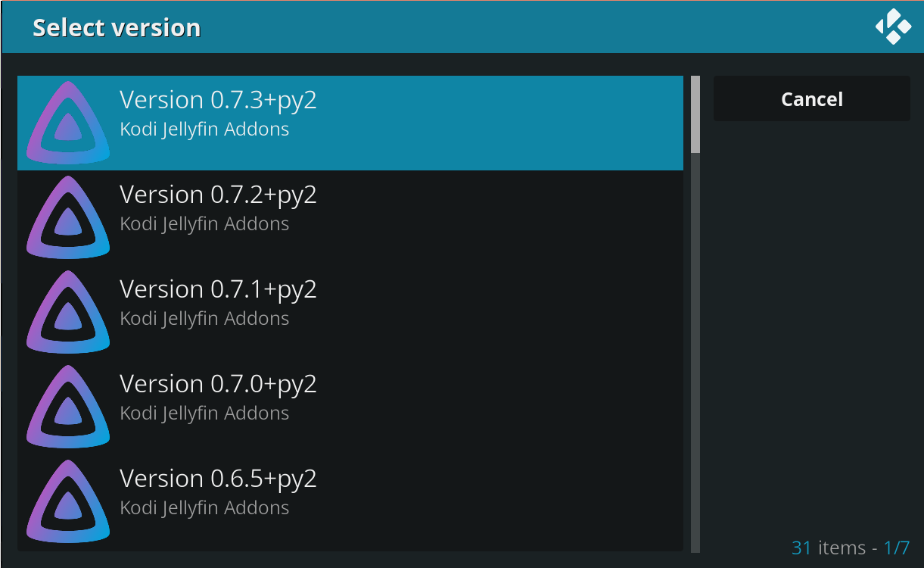924x568 pixels.
Task: Click the 1/7 page indicator
Action: point(898,548)
